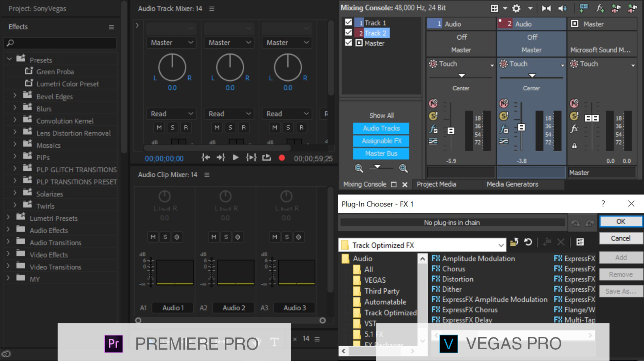This screenshot has height=361, width=644.
Task: Select the VEGAS folder in Plug-In Chooser
Action: point(375,280)
